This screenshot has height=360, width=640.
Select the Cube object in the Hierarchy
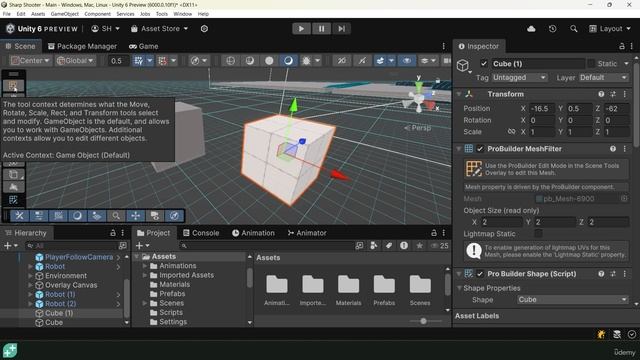click(x=54, y=322)
